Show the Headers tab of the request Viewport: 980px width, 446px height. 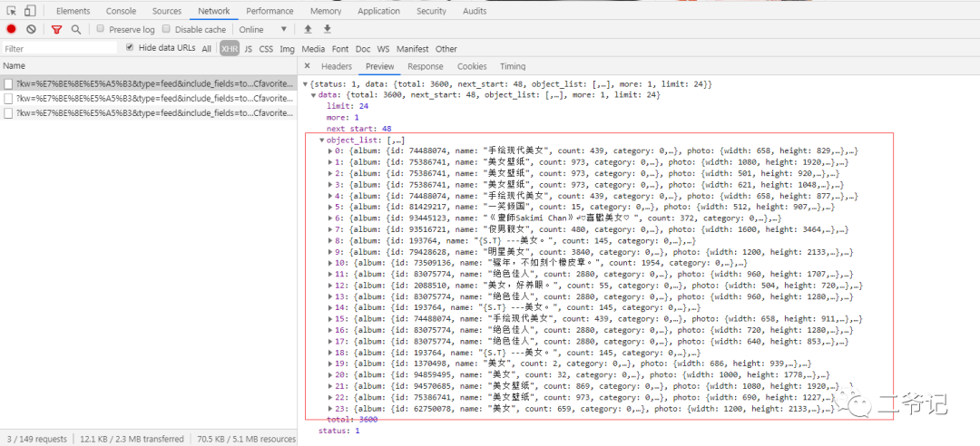point(337,66)
